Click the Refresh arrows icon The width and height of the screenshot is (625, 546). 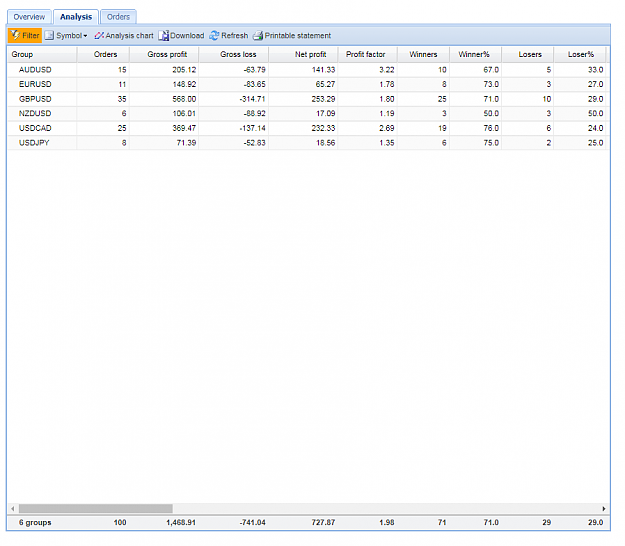click(x=214, y=35)
